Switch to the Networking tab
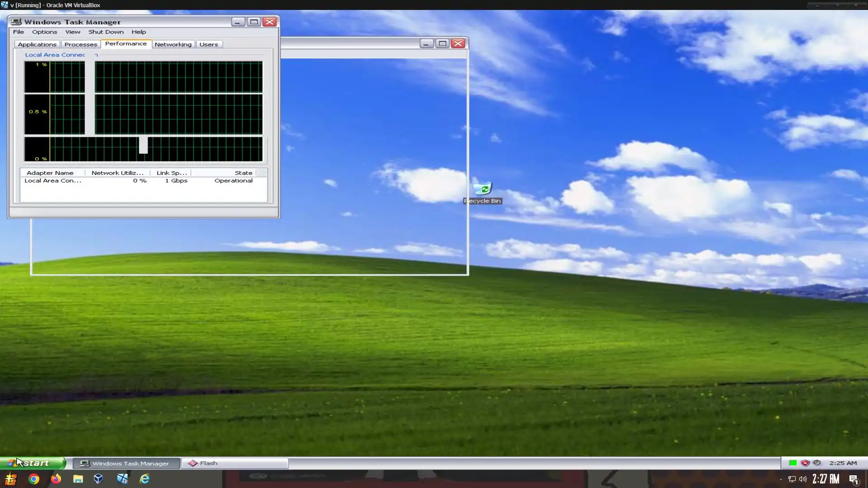The width and height of the screenshot is (868, 488). [173, 44]
